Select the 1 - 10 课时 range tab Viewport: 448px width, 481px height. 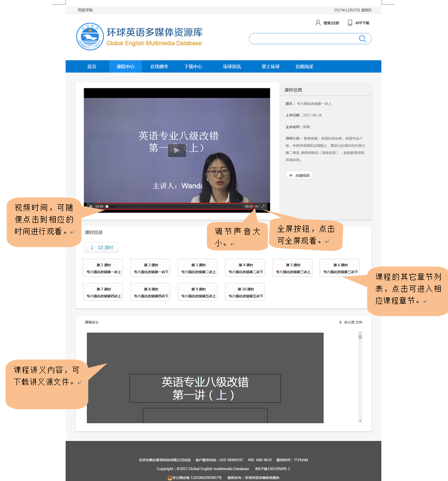click(x=102, y=247)
